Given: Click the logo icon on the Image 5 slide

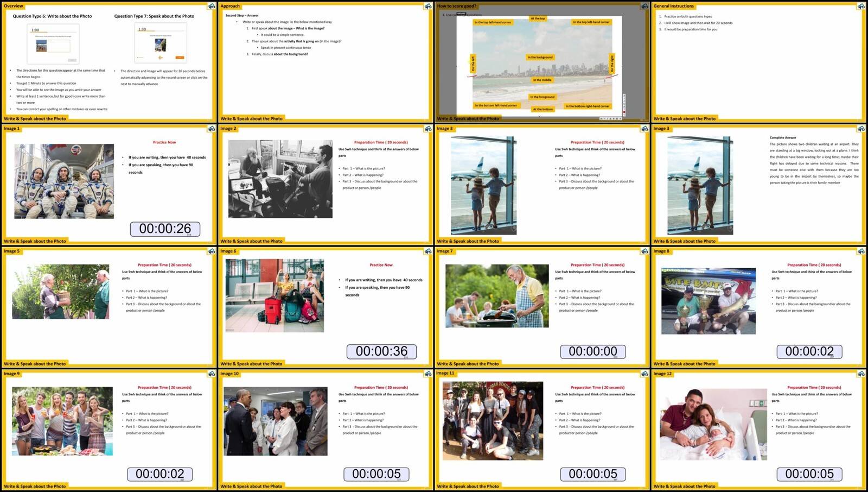Looking at the screenshot, I should [x=212, y=251].
